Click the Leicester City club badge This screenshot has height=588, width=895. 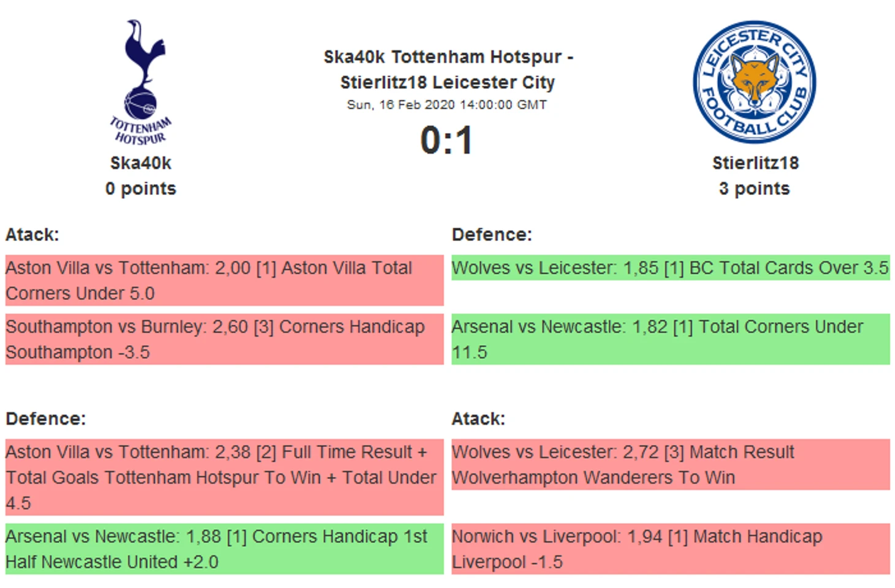pyautogui.click(x=754, y=82)
